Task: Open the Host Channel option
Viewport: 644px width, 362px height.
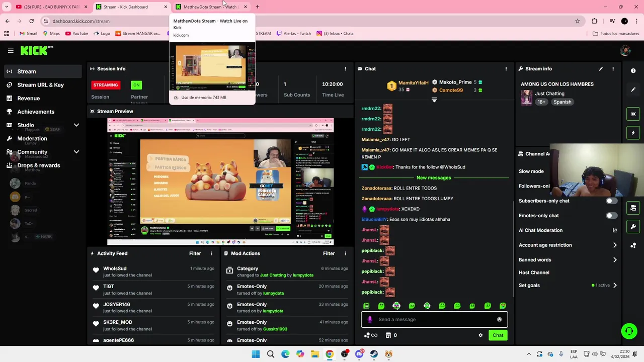Action: pos(534,273)
